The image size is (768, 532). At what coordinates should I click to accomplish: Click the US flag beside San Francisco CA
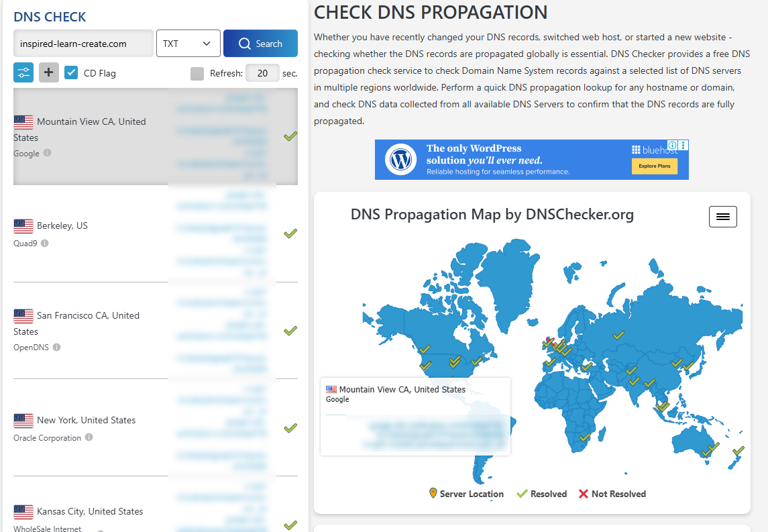(x=23, y=316)
